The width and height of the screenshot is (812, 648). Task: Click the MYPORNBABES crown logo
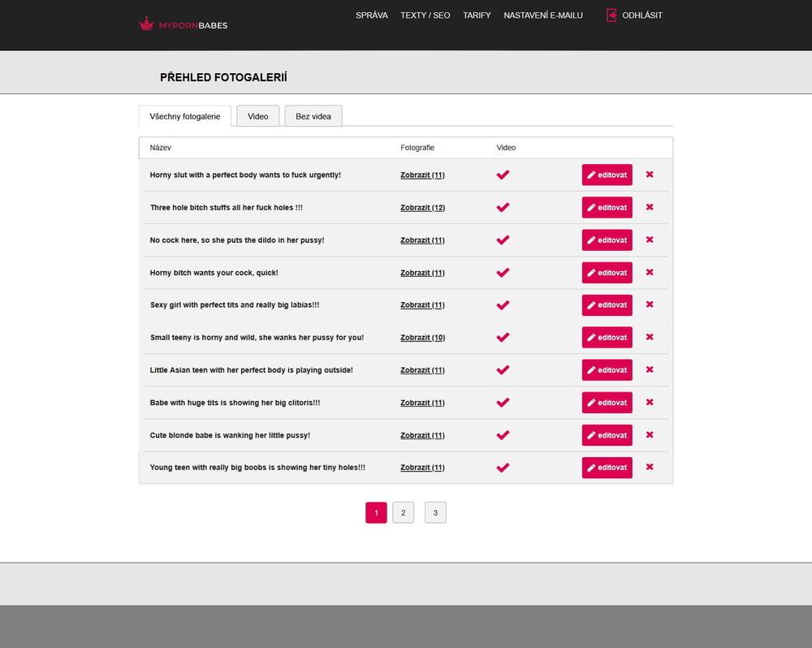point(147,24)
